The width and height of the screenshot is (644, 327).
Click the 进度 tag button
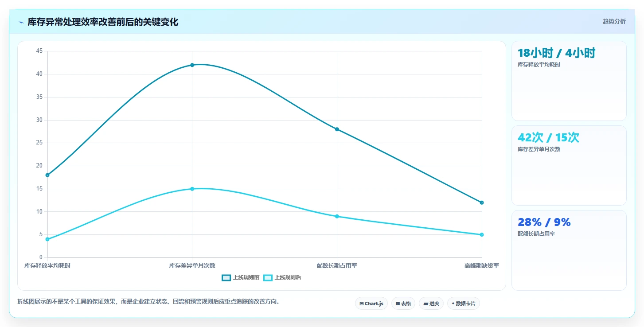point(431,304)
